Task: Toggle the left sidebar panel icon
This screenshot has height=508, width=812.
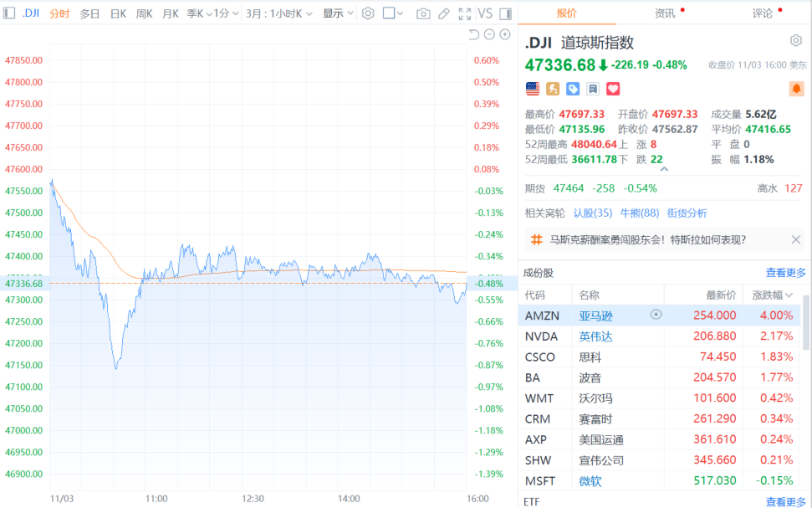Action: coord(9,13)
